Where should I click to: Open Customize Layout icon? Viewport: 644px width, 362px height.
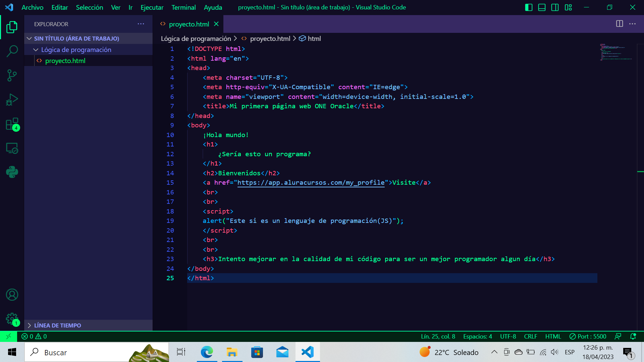(x=568, y=7)
